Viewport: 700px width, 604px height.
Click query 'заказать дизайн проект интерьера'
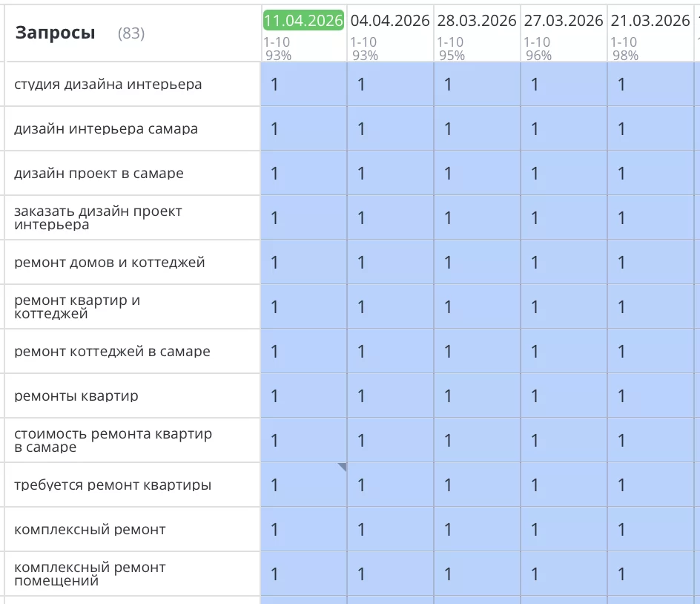(x=96, y=217)
